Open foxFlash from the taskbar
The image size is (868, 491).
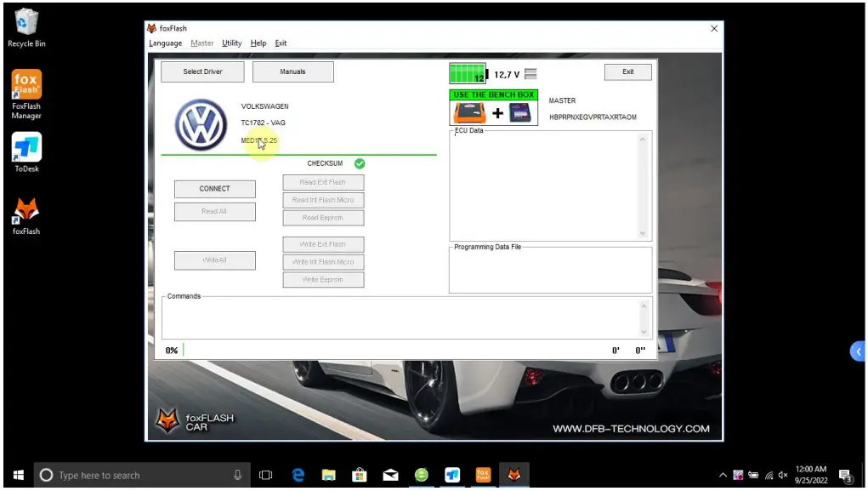point(514,475)
